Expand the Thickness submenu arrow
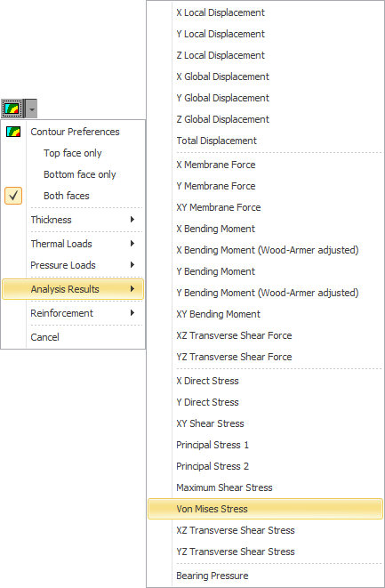385x588 pixels. click(132, 220)
